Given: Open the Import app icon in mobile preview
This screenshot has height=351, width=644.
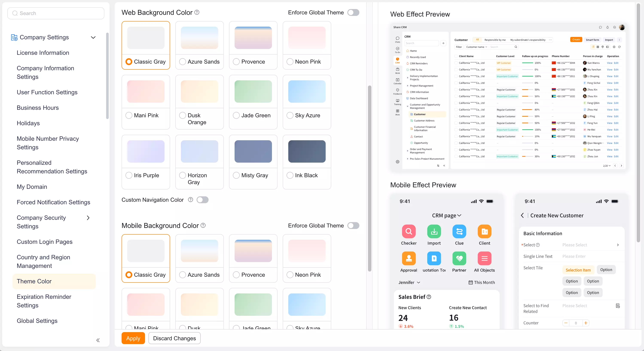Looking at the screenshot, I should pos(434,231).
